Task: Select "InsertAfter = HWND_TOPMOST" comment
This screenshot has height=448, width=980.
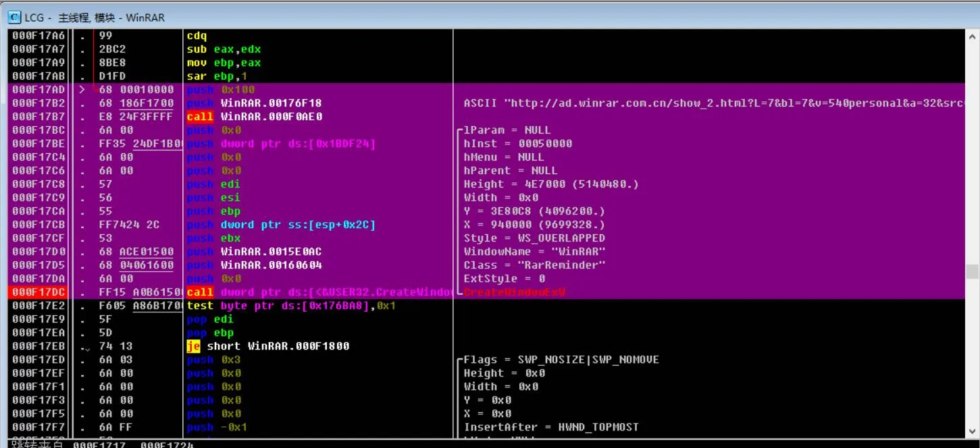Action: pyautogui.click(x=551, y=427)
